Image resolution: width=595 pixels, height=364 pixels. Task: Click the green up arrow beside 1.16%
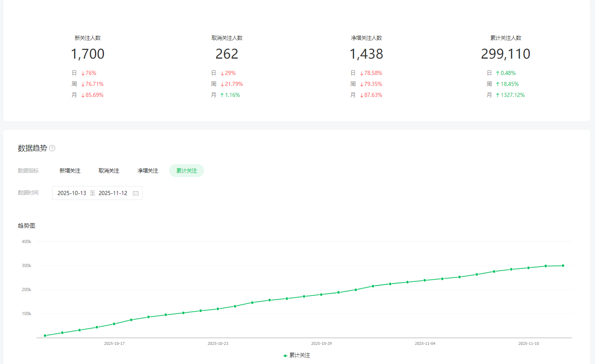tap(222, 95)
